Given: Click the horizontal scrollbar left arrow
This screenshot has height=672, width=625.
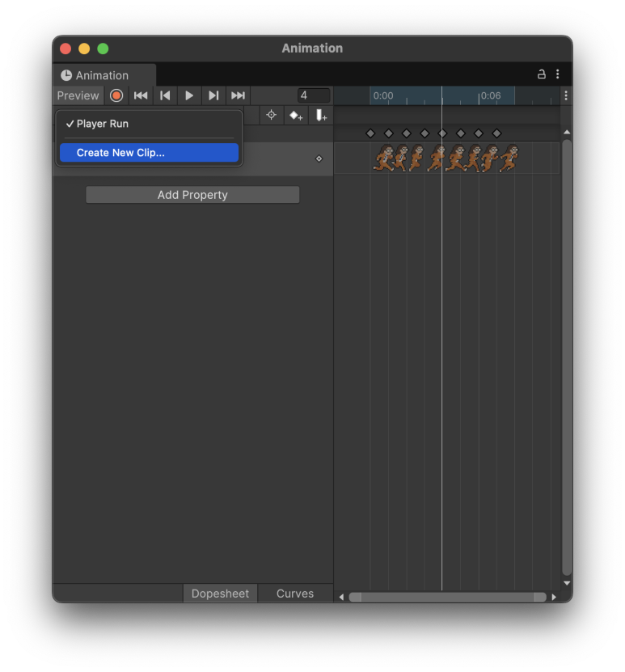Looking at the screenshot, I should (341, 597).
